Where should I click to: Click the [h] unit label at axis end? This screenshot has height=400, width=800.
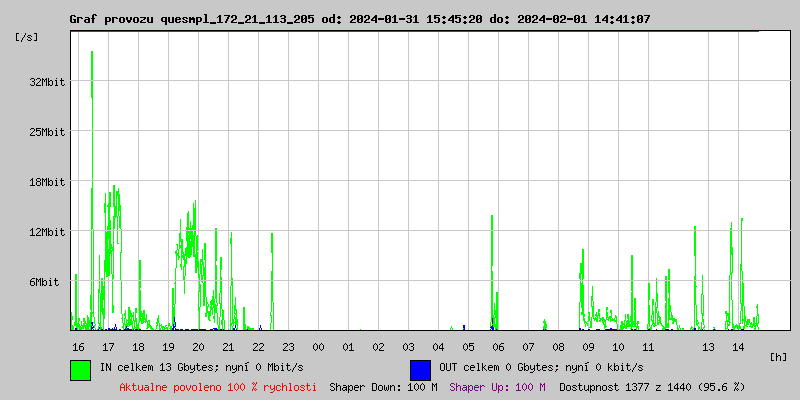pos(778,357)
